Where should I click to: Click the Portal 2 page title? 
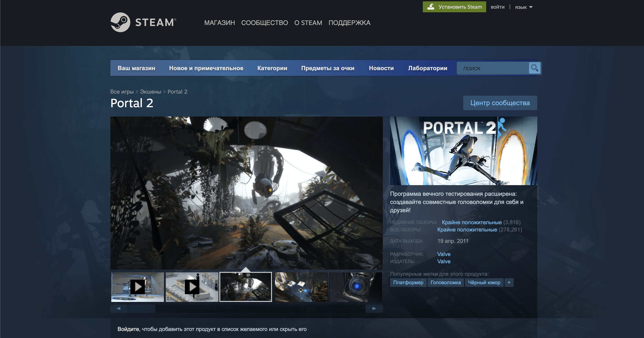[132, 103]
